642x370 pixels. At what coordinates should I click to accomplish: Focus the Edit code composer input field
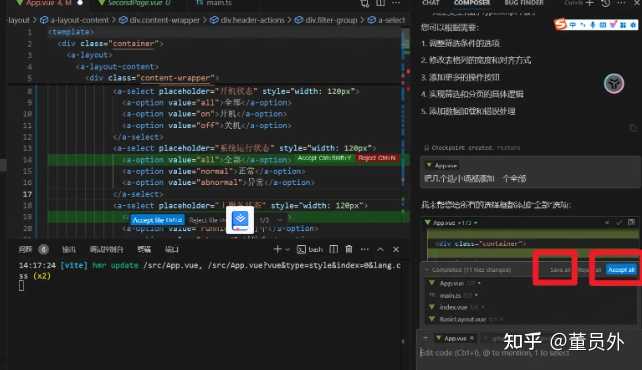tap(528, 353)
